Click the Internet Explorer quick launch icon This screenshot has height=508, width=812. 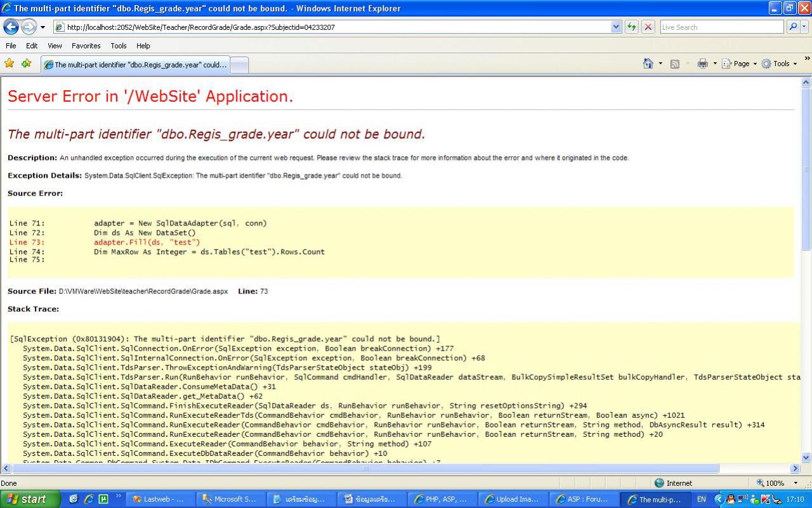click(88, 499)
